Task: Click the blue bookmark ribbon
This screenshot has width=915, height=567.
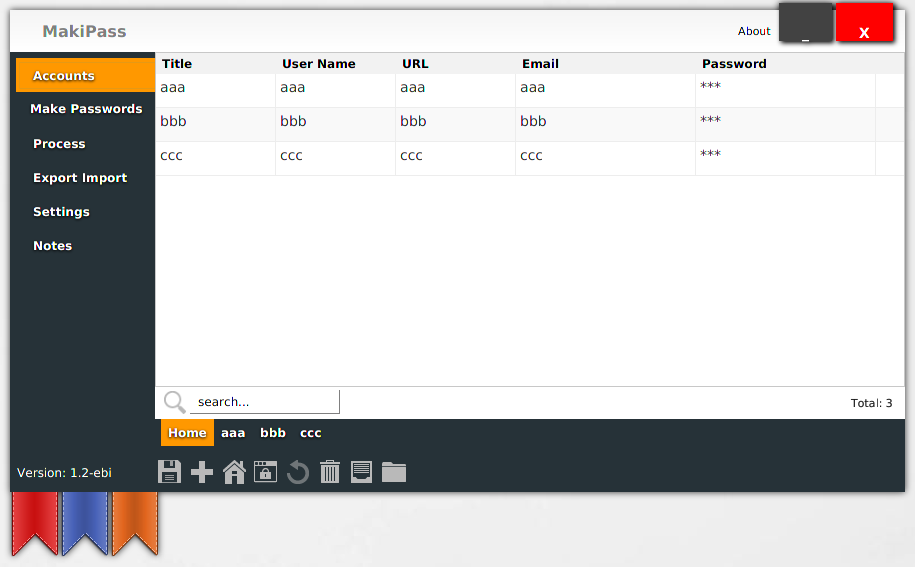Action: tap(85, 523)
